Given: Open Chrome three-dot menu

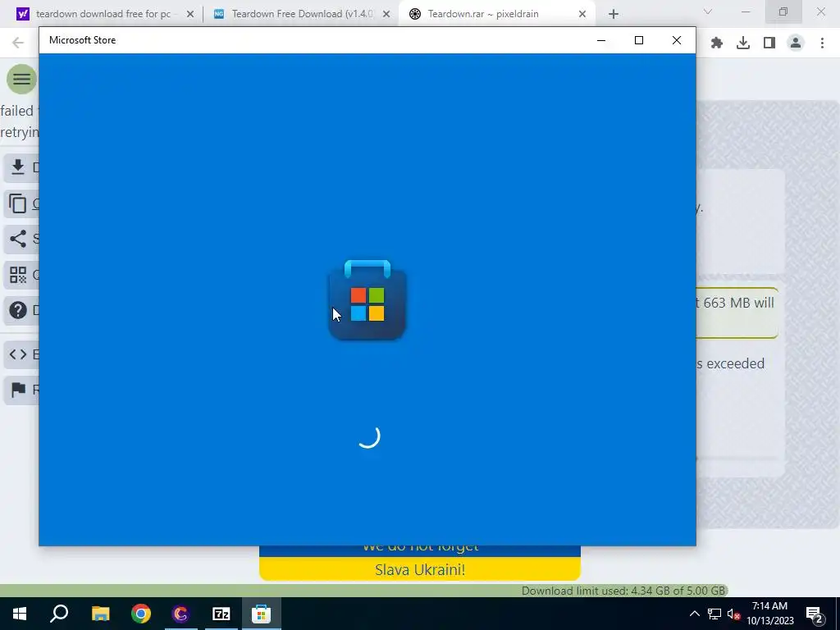Looking at the screenshot, I should pos(822,43).
